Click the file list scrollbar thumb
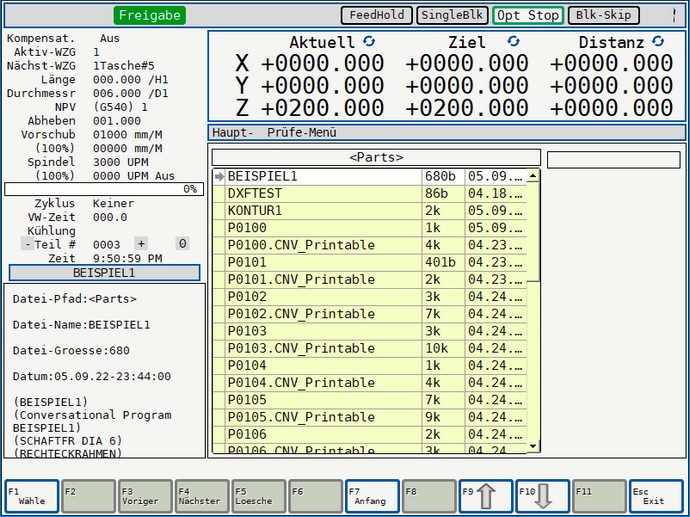This screenshot has width=690, height=517. (533, 231)
